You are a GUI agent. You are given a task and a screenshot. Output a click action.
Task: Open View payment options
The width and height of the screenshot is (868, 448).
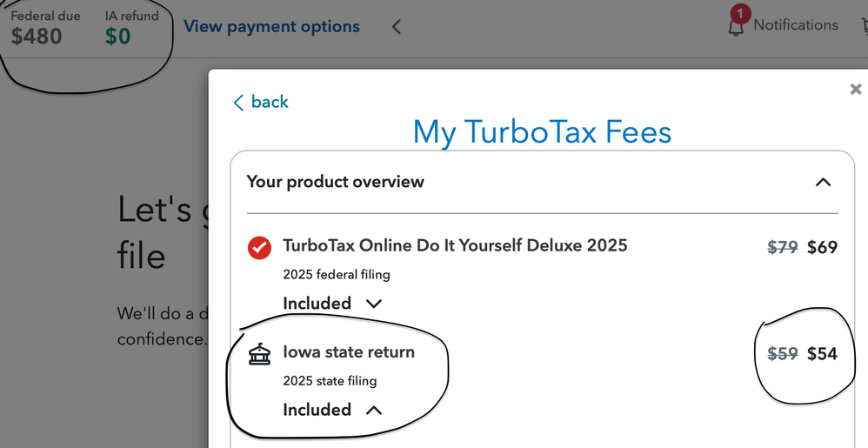[271, 26]
